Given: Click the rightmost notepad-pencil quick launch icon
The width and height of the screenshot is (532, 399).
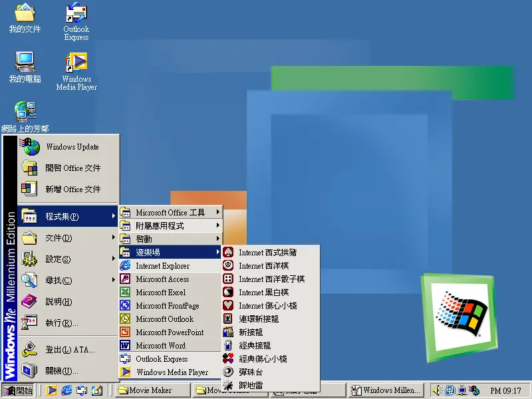Looking at the screenshot, I should [96, 390].
